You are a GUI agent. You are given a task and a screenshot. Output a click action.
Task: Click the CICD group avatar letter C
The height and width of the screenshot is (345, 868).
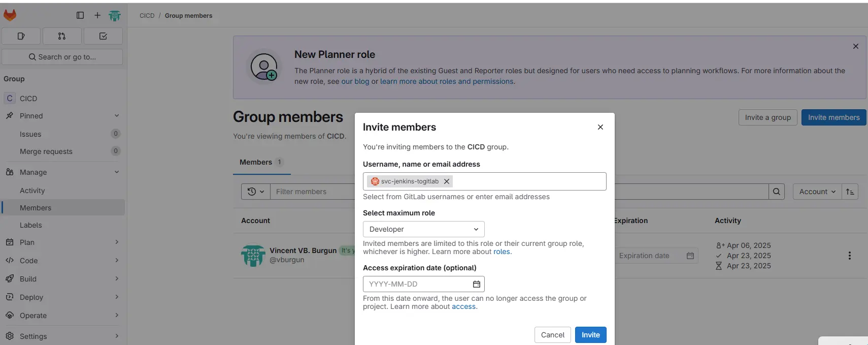pos(10,98)
